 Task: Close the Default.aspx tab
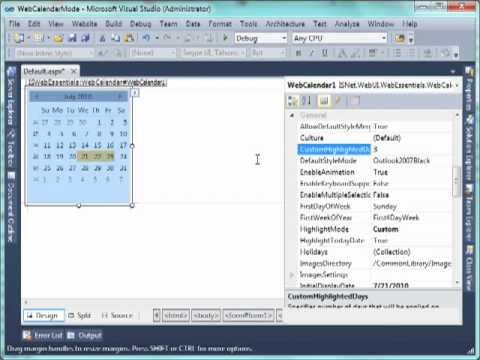click(x=74, y=71)
